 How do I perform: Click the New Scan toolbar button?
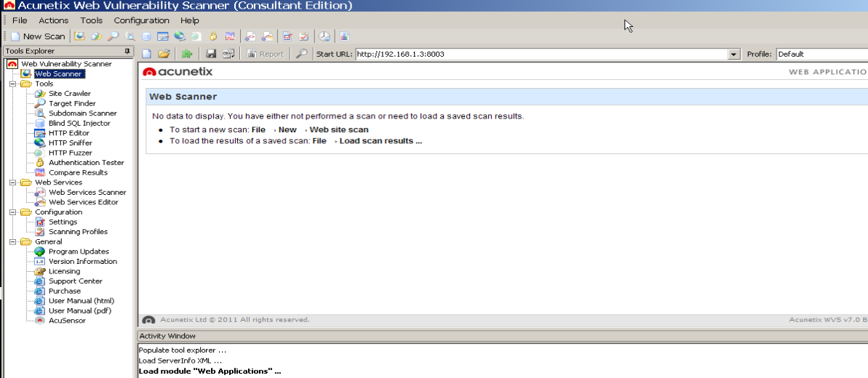coord(38,36)
